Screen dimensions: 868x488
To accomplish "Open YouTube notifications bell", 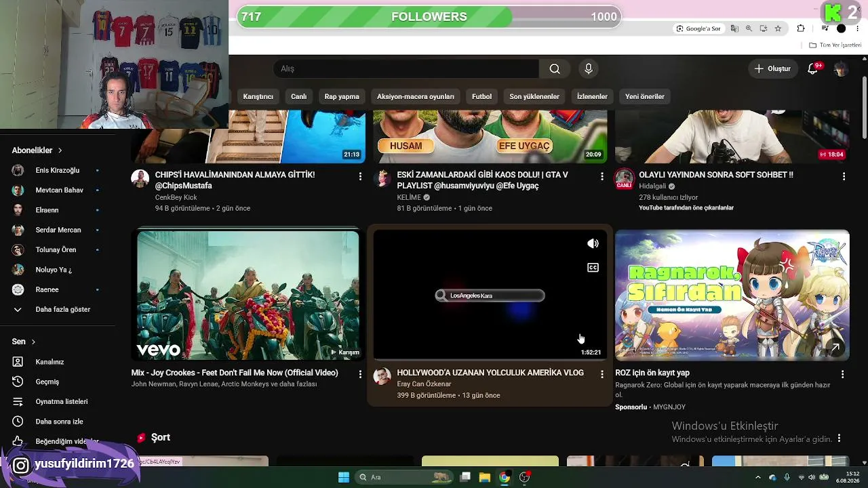I will [812, 68].
